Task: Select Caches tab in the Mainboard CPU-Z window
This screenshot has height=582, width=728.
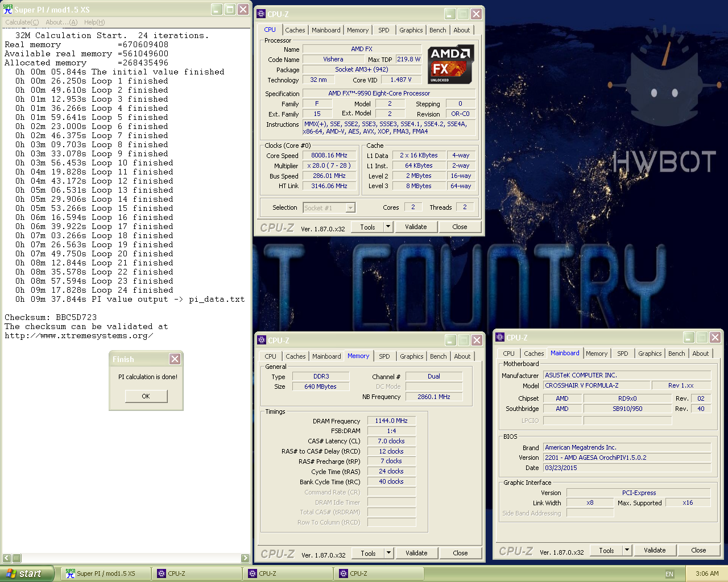Action: tap(533, 354)
